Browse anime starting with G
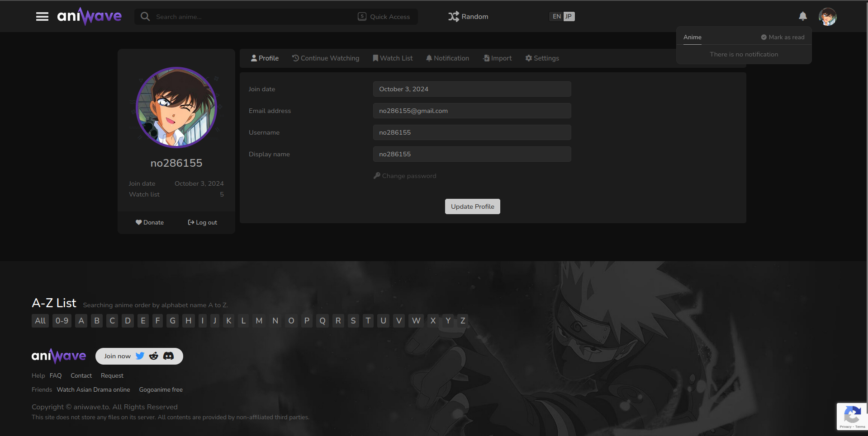 pos(173,321)
